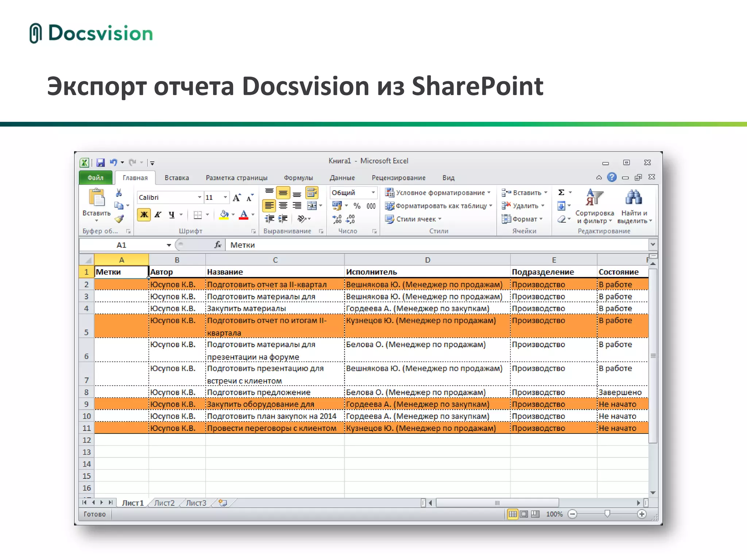The image size is (747, 560).
Task: Toggle middle vertical alignment
Action: pyautogui.click(x=283, y=192)
